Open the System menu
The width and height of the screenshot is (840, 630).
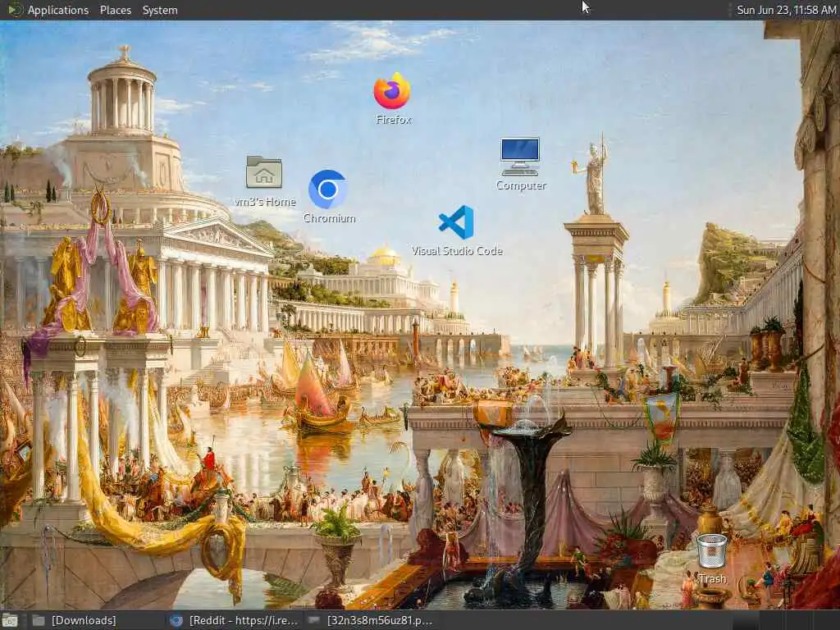[x=160, y=10]
